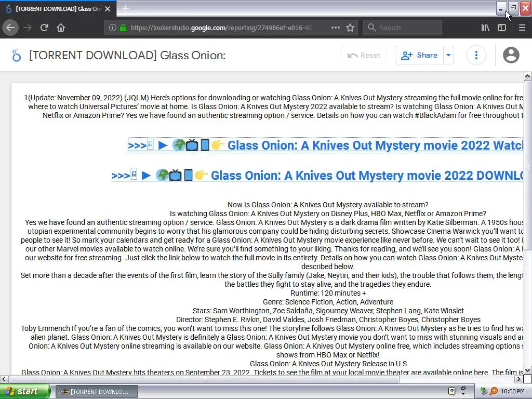Reload the page with the refresh icon
This screenshot has width=532, height=399.
[x=44, y=28]
